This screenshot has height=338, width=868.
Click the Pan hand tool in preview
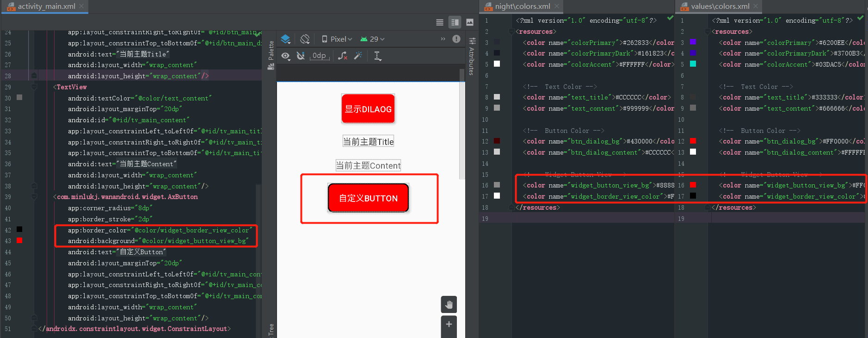[x=449, y=305]
